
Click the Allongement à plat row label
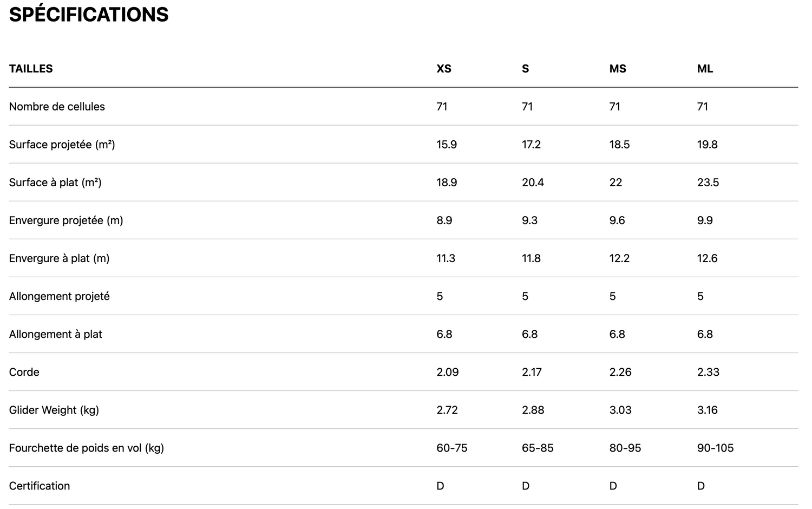[x=55, y=334]
